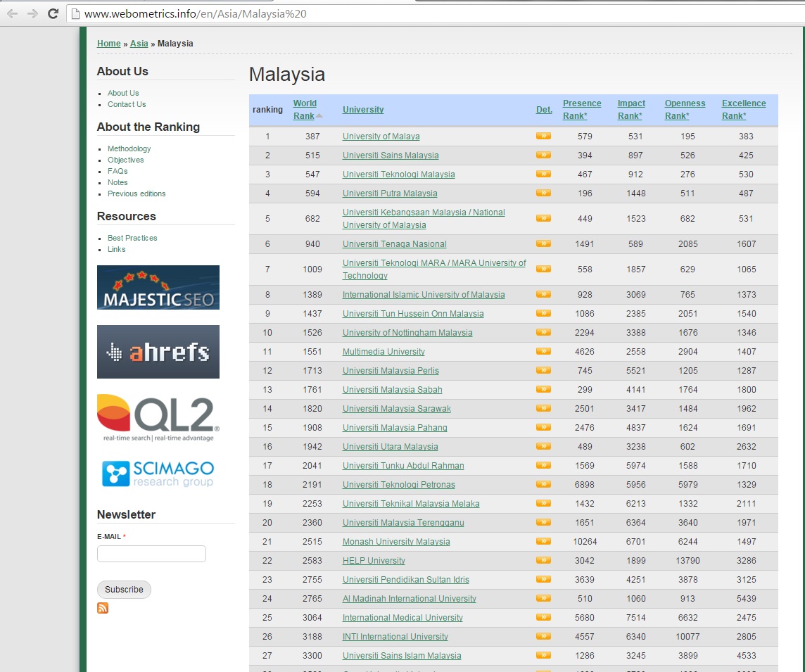Open the Methodology sidebar link
Image resolution: width=805 pixels, height=672 pixels.
click(129, 148)
